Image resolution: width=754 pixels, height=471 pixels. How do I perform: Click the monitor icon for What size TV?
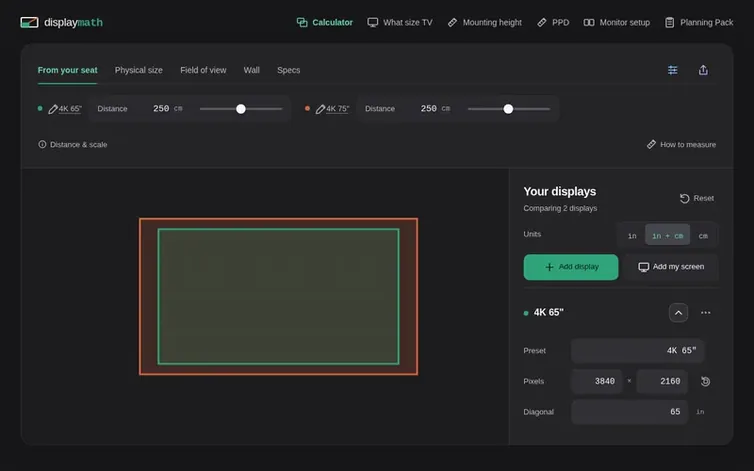[x=373, y=23]
